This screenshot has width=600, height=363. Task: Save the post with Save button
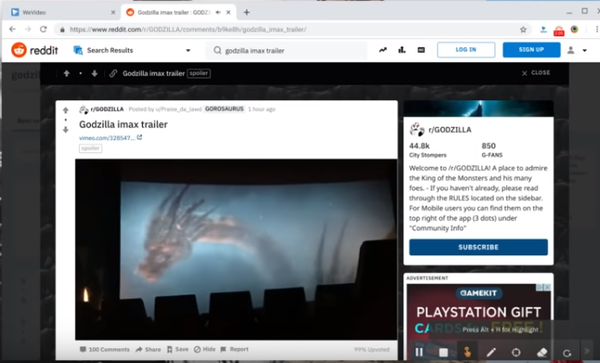point(178,349)
